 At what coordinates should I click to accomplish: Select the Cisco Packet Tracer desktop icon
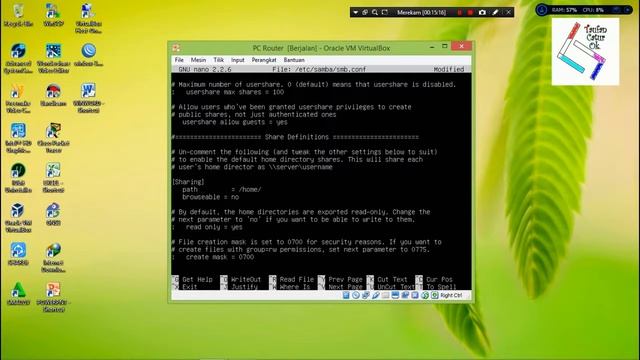tap(53, 138)
